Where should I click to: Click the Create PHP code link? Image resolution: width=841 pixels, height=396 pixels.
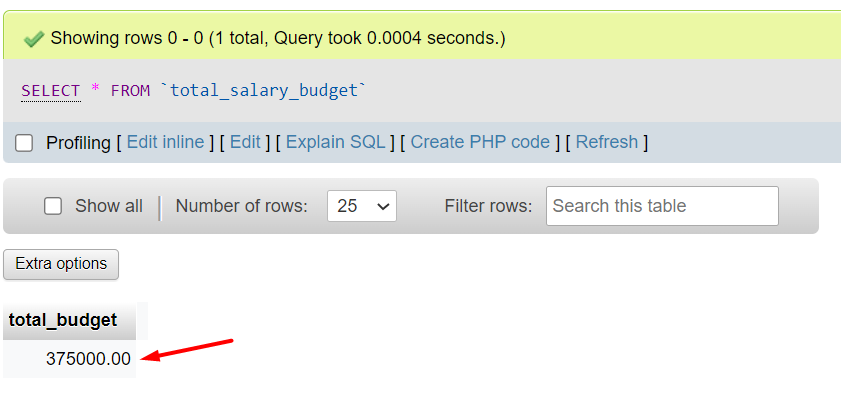pyautogui.click(x=480, y=142)
